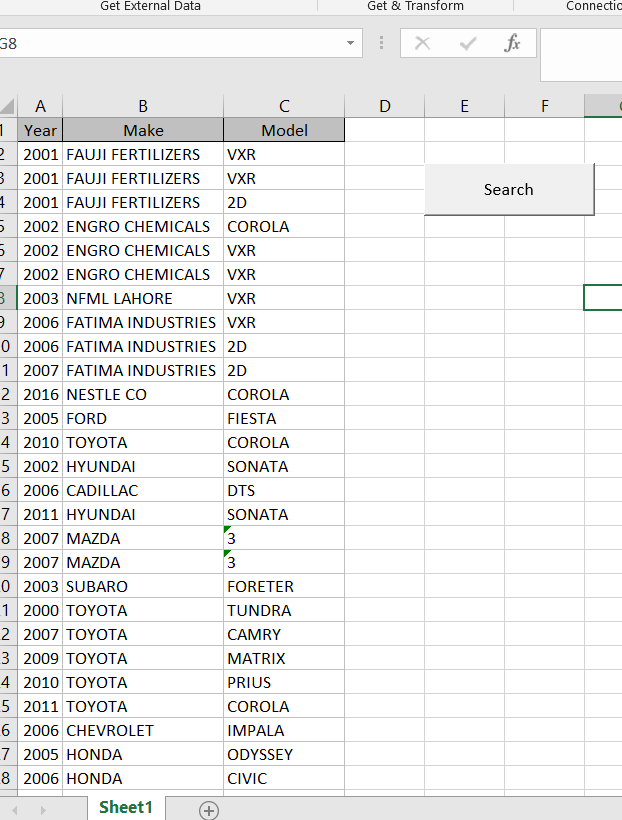Select the IMPALA cell
This screenshot has height=820, width=622.
coord(284,731)
